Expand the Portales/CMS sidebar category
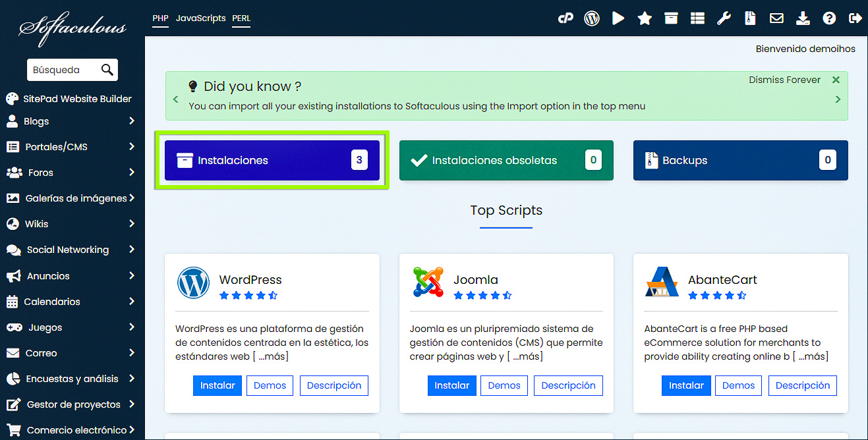The image size is (868, 440). click(x=71, y=147)
